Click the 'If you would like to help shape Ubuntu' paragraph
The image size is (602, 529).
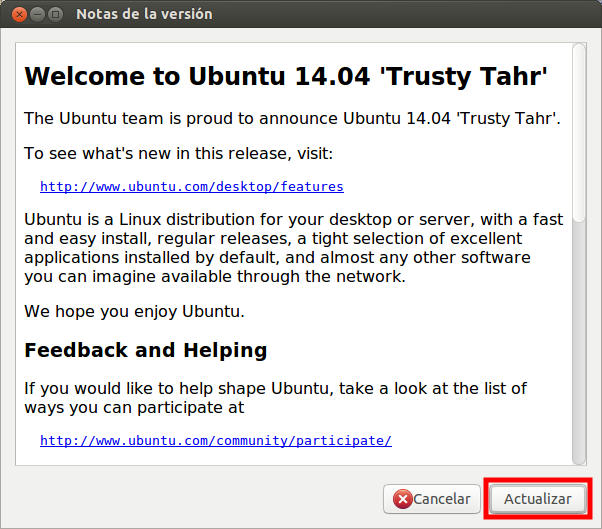tap(275, 398)
